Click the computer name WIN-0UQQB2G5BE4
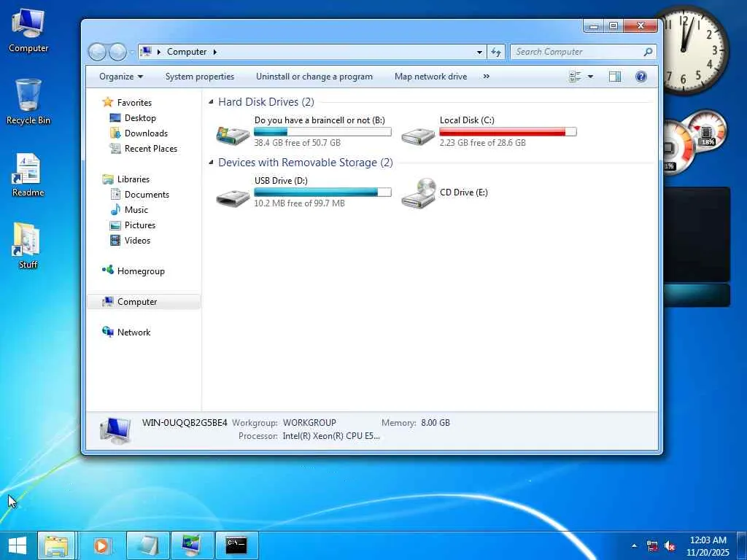Viewport: 747px width, 560px height. (x=185, y=422)
